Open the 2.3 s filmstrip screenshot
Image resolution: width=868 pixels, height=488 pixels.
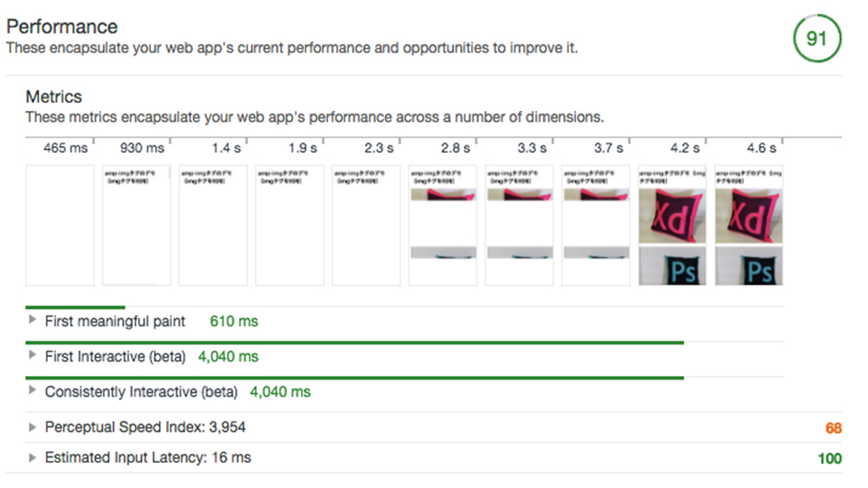coord(366,225)
